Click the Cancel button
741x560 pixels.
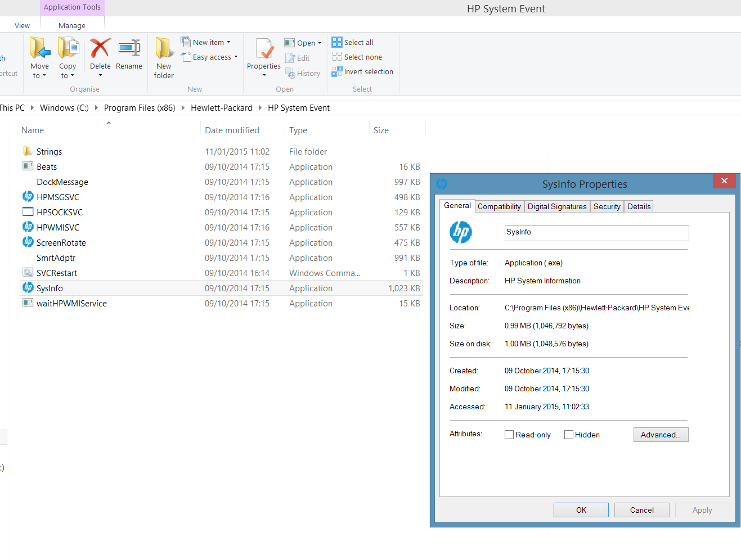(x=642, y=510)
